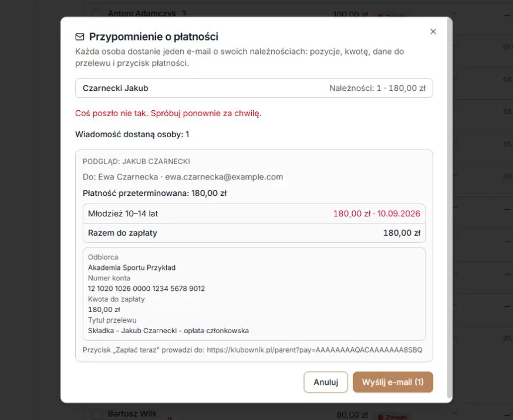The width and height of the screenshot is (513, 420).
Task: Click the account number 12 1020 1026 0000
Action: point(146,288)
